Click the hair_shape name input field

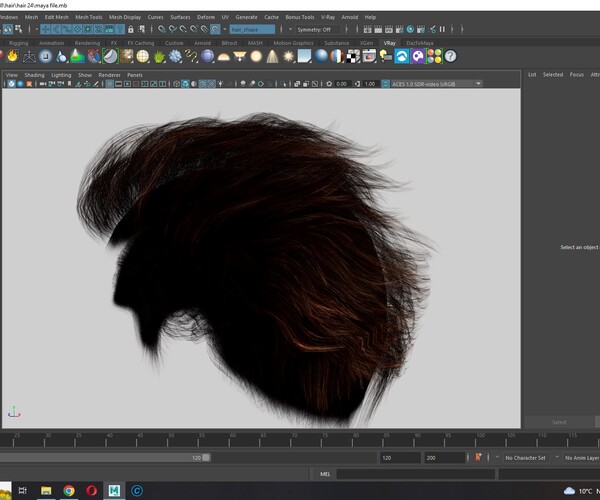(x=252, y=29)
